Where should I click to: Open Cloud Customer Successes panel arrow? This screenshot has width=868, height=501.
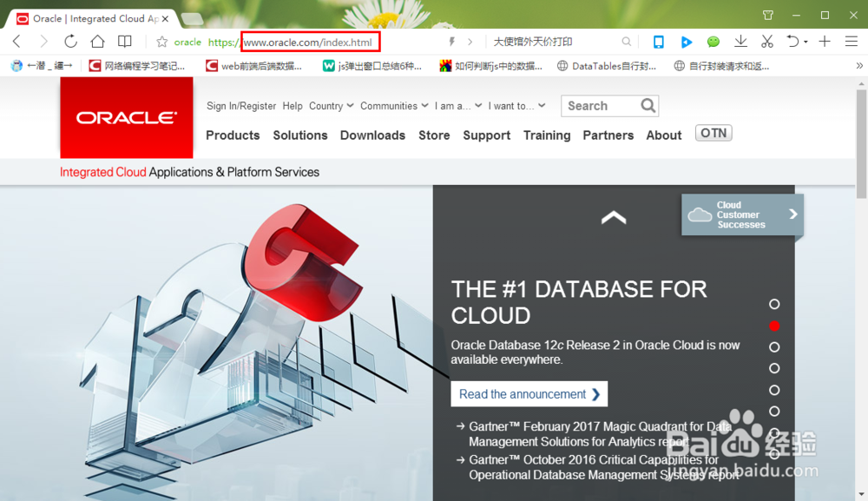[792, 214]
